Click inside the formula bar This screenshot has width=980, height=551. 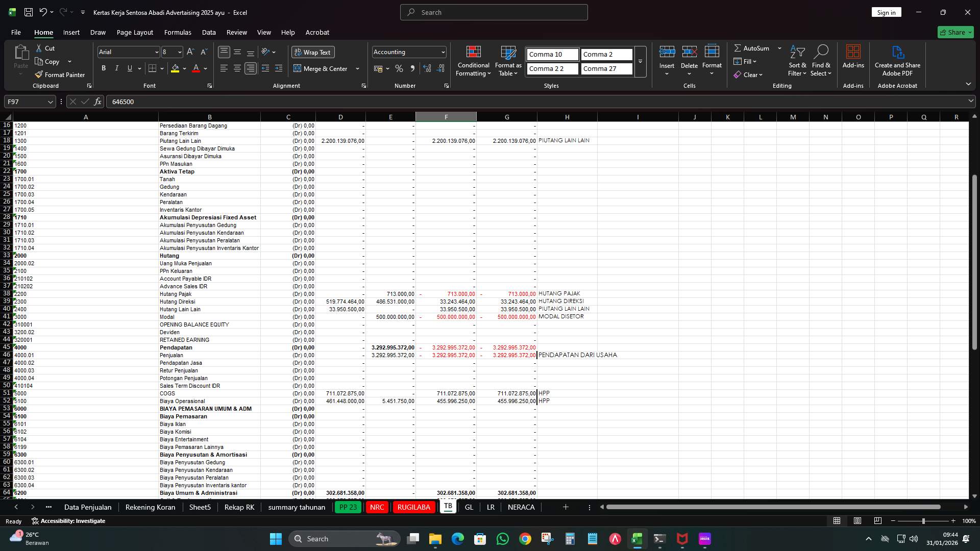(306, 102)
